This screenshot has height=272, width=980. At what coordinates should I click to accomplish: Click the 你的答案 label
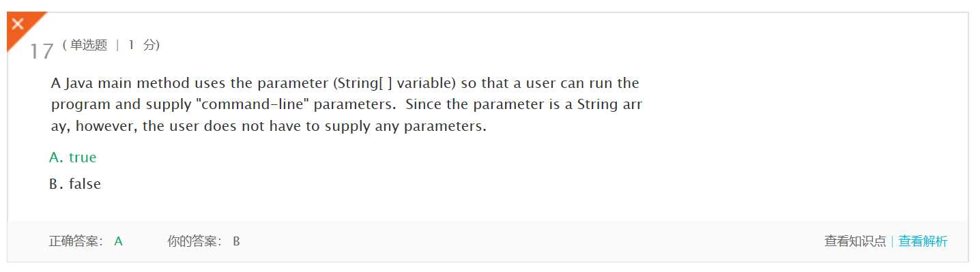pos(194,241)
